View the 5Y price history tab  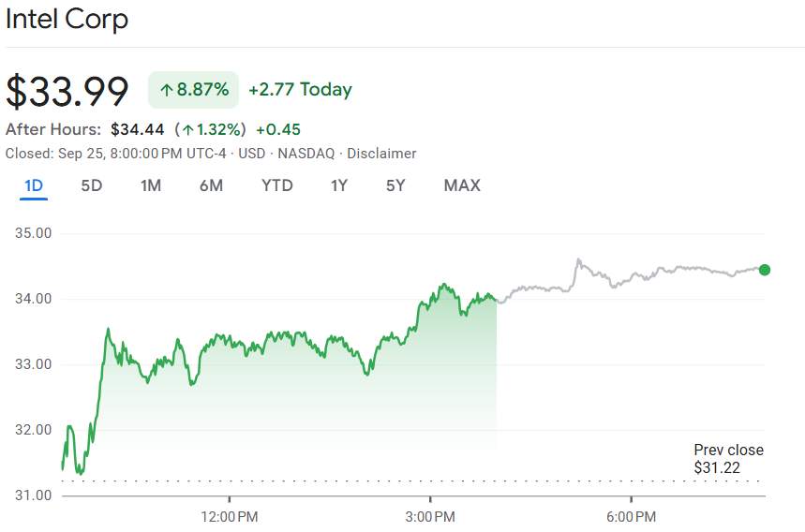pyautogui.click(x=395, y=185)
